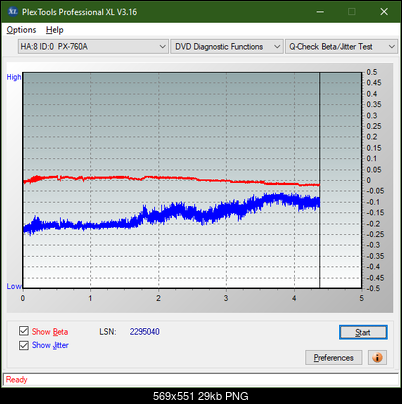Click the -0.5 value on right axis
This screenshot has height=404, width=402.
(373, 288)
